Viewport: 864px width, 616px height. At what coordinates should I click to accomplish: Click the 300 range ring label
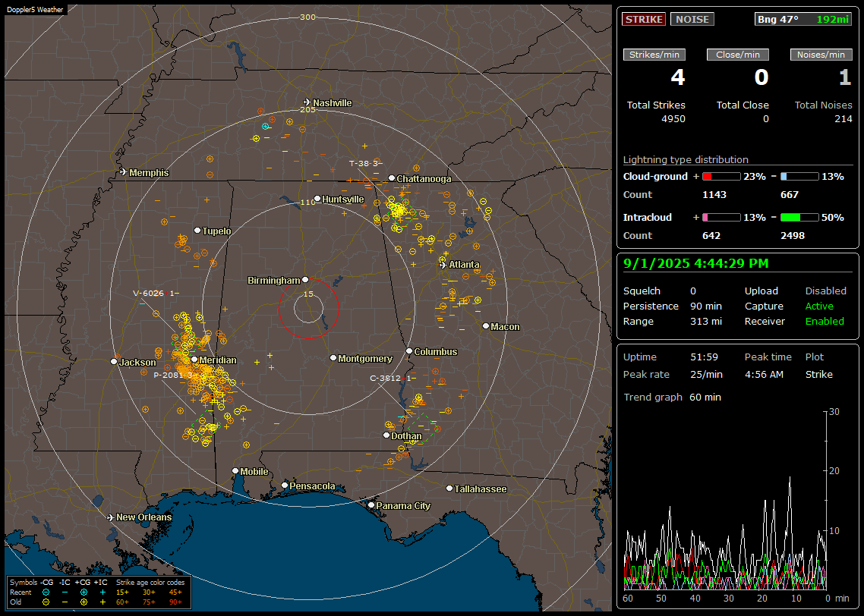[307, 17]
